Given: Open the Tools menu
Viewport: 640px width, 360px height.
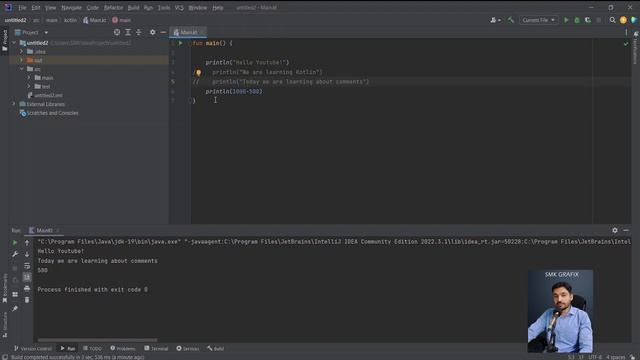Looking at the screenshot, I should tap(164, 7).
